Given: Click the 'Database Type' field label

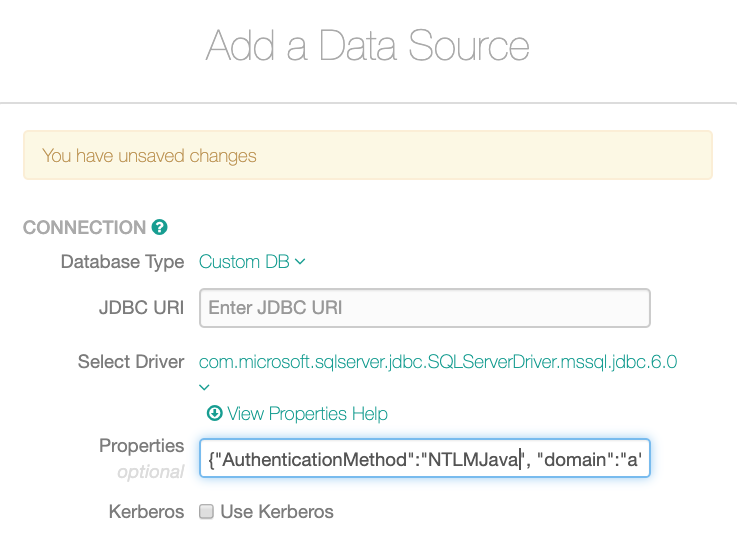Looking at the screenshot, I should (x=123, y=262).
